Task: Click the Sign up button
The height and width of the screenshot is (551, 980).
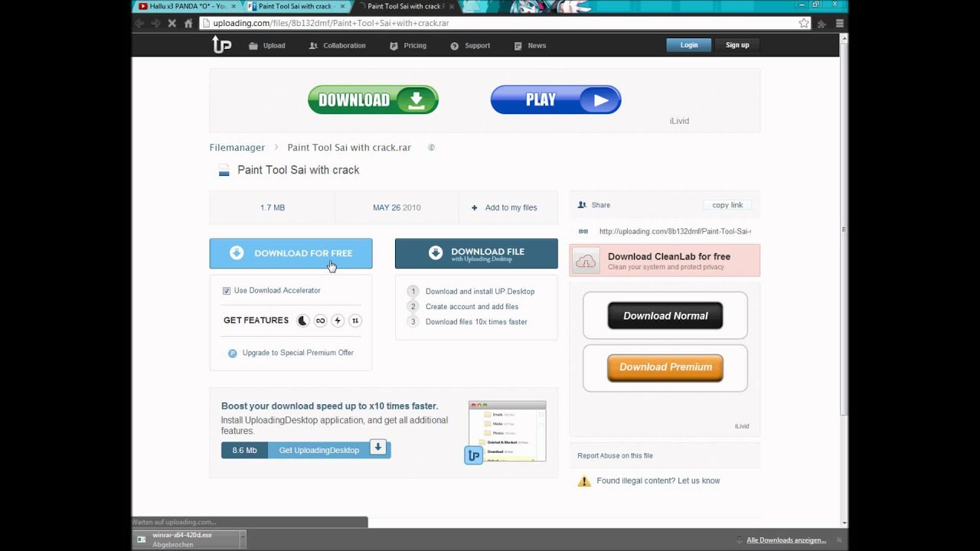Action: click(737, 45)
